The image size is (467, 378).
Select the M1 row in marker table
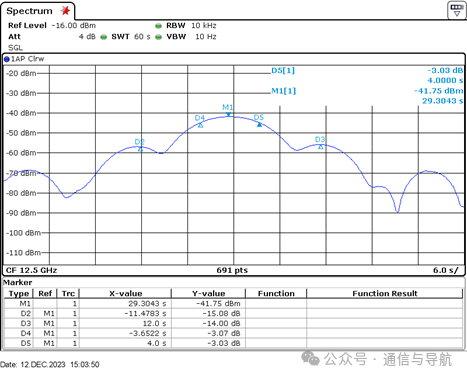tap(233, 304)
